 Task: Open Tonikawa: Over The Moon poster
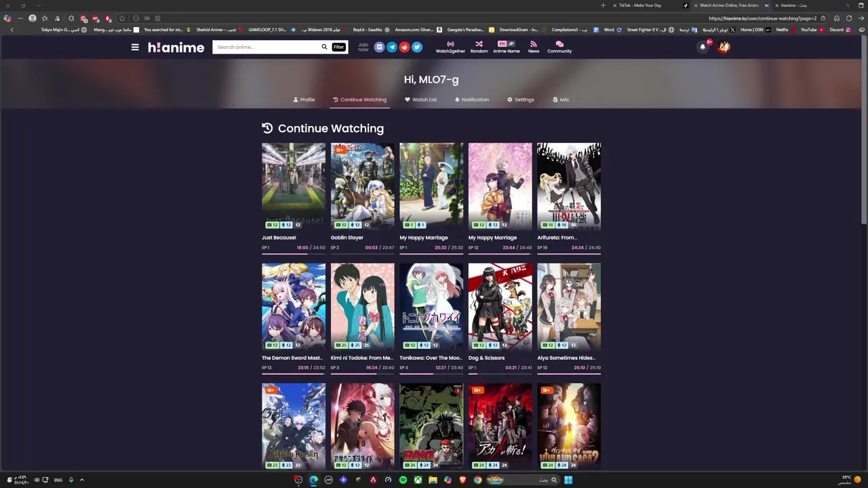(x=431, y=306)
